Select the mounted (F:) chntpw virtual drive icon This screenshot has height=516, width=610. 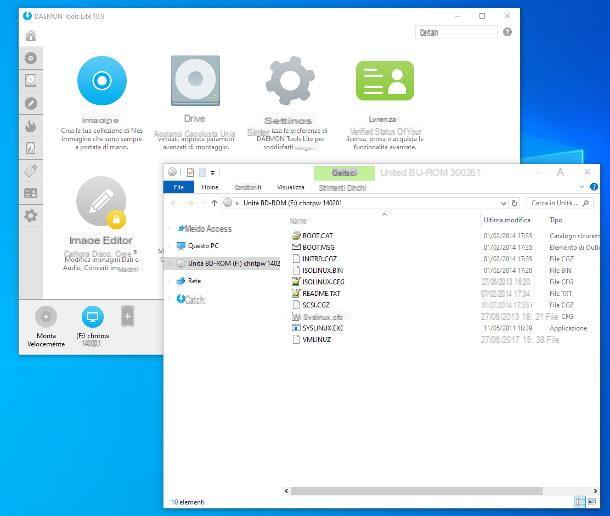coord(93,316)
